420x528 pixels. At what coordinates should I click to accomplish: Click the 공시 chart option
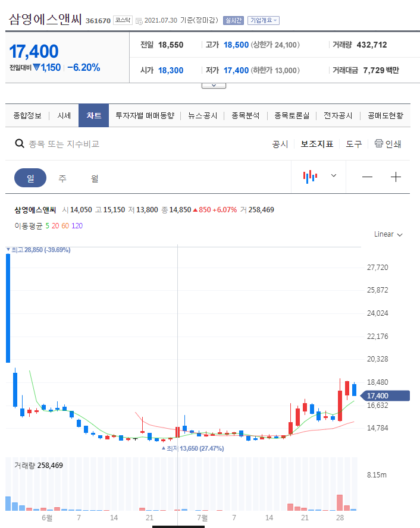pyautogui.click(x=280, y=144)
